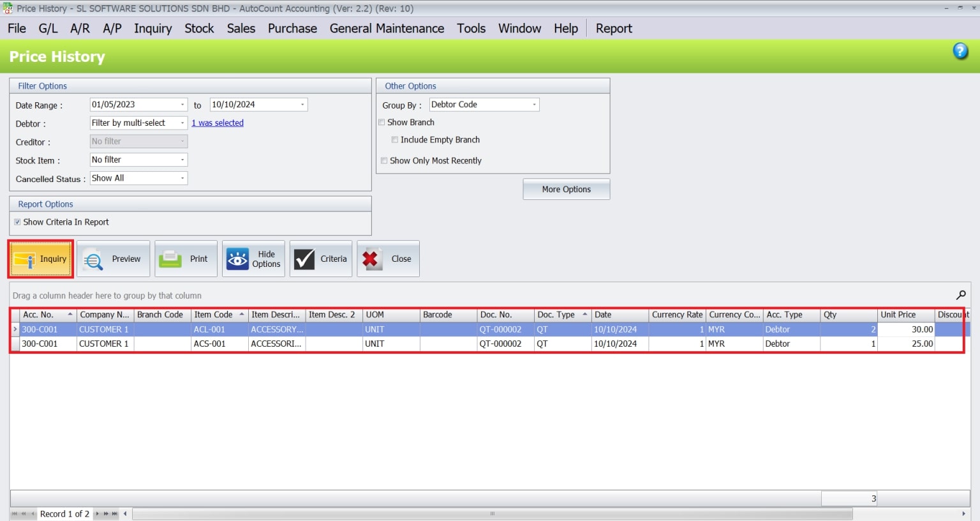This screenshot has height=521, width=980.
Task: Enable the Show Branch checkbox
Action: tap(382, 123)
